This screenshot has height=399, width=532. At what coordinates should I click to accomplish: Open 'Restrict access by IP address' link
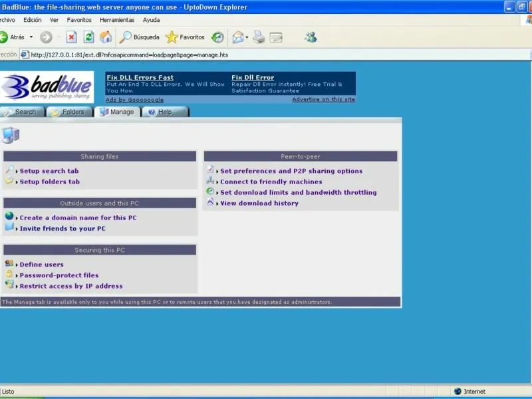pos(71,287)
